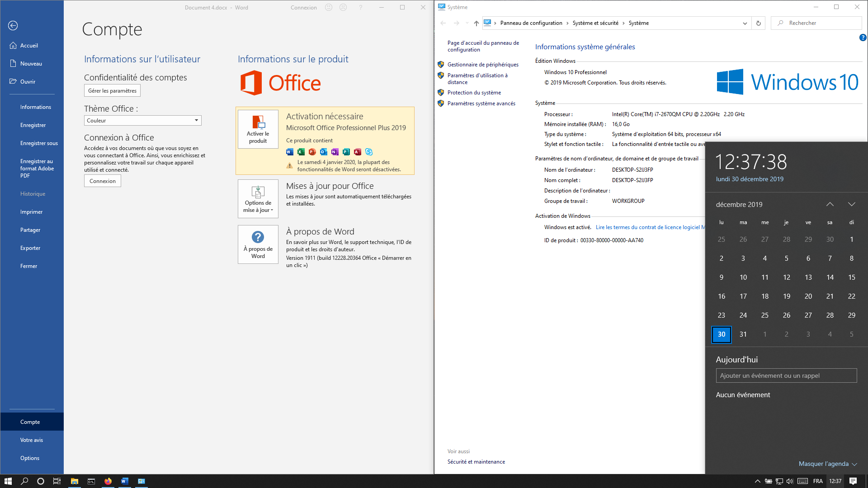The width and height of the screenshot is (868, 488).
Task: Open Imprimer in Word sidebar
Action: 32,212
